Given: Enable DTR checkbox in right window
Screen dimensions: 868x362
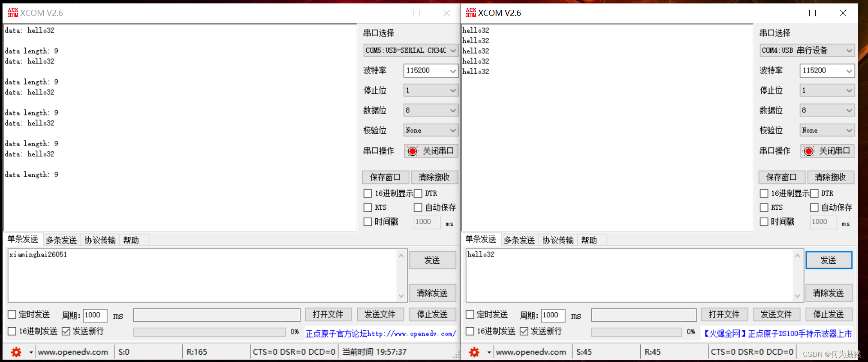Looking at the screenshot, I should 814,193.
